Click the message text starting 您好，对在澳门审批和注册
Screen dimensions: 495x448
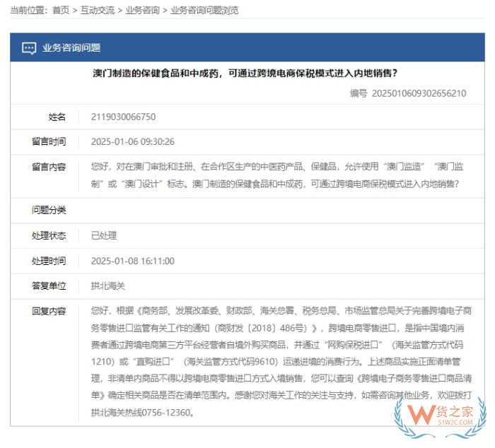[277, 175]
